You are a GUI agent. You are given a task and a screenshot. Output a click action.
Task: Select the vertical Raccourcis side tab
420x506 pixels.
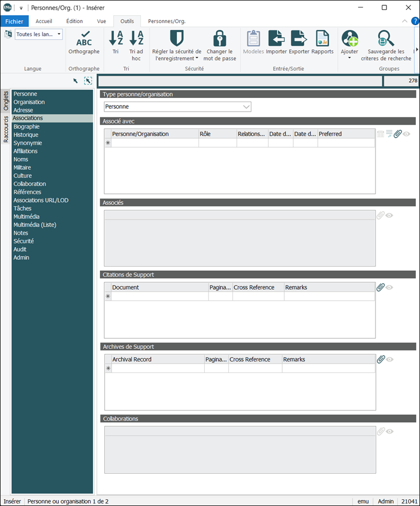6,129
